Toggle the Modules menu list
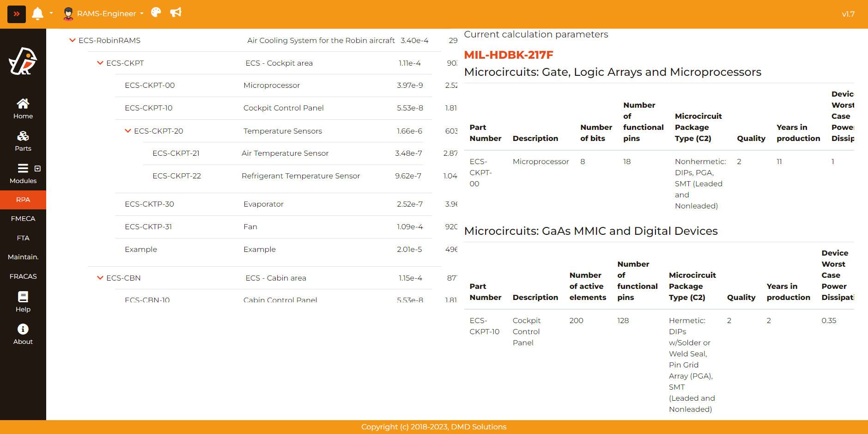This screenshot has width=868, height=434. tap(23, 173)
